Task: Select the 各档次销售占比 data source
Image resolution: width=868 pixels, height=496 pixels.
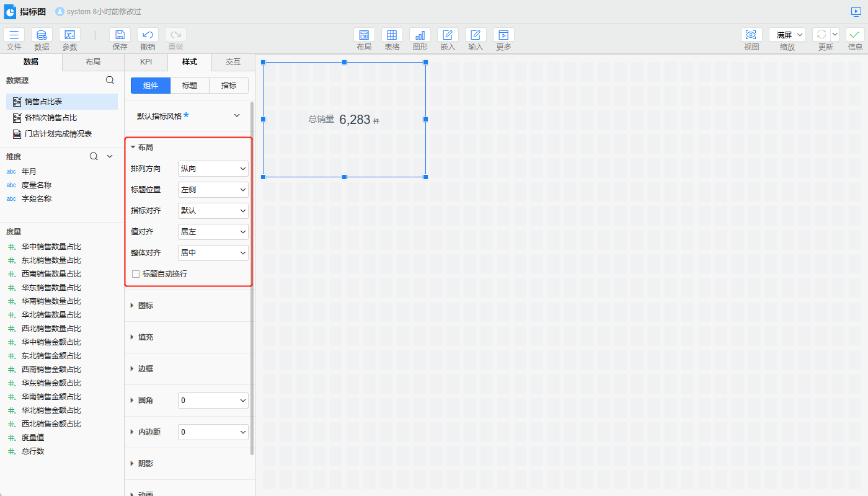Action: (x=50, y=118)
